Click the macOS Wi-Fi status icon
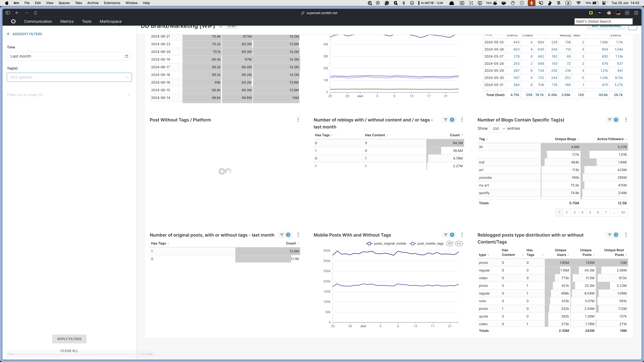Image resolution: width=644 pixels, height=362 pixels. 578,3
